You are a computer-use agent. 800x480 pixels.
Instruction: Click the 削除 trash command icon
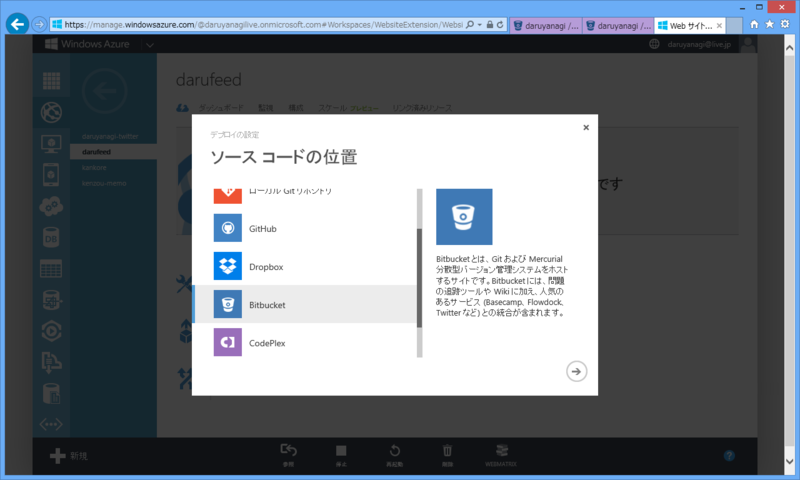[x=447, y=450]
